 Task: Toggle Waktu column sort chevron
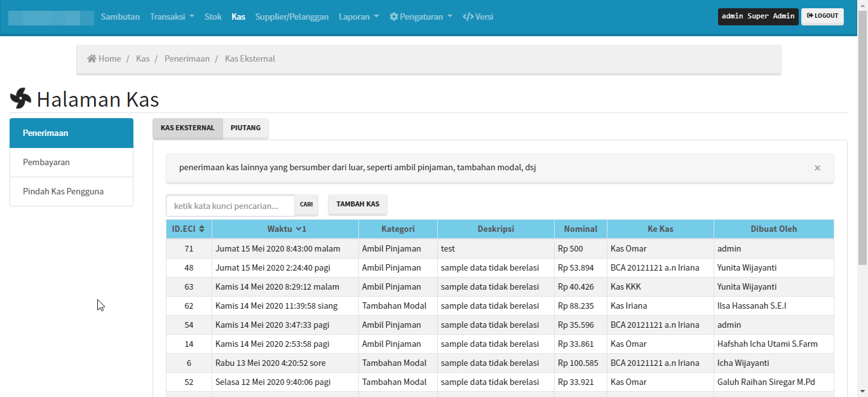point(299,229)
